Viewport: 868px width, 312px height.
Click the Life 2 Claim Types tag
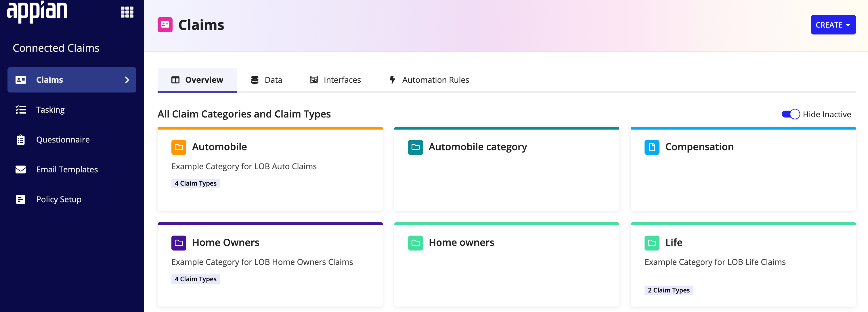click(x=668, y=290)
